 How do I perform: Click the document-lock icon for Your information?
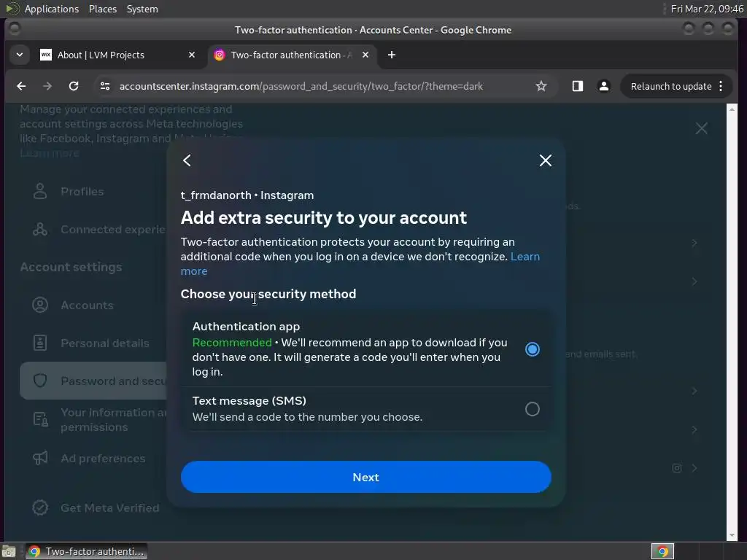[40, 420]
